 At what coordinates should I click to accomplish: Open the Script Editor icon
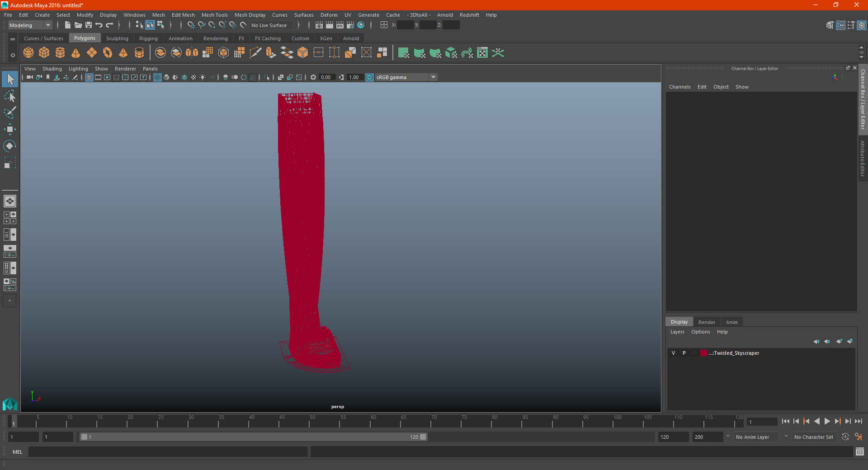860,452
